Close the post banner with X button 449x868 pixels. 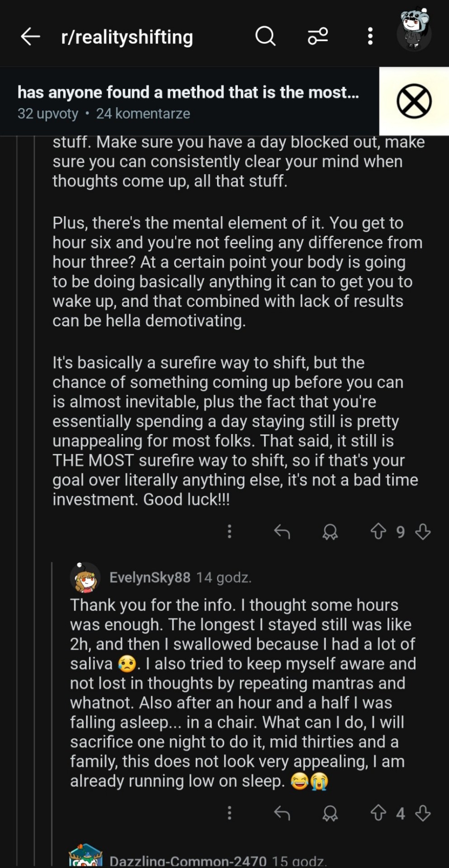coord(414,101)
